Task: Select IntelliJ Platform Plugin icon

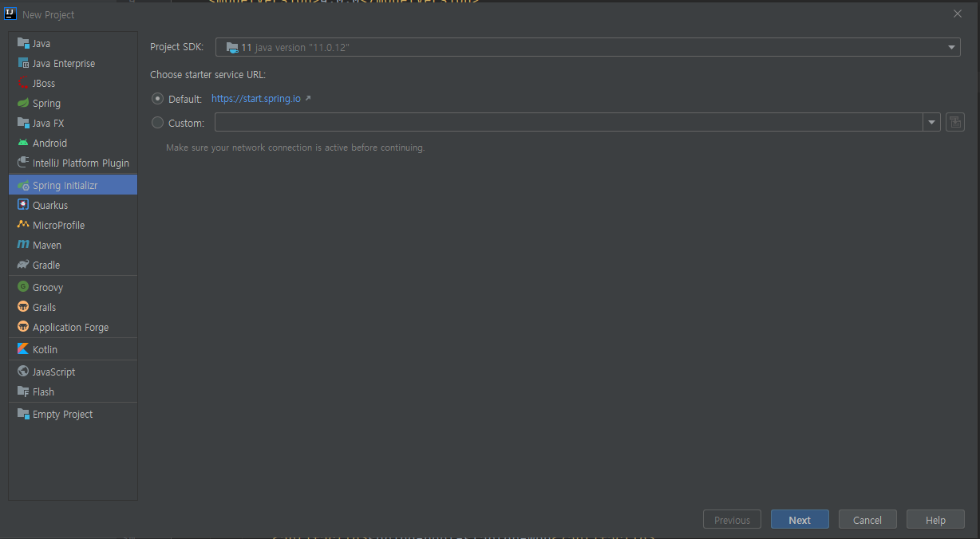Action: [23, 163]
